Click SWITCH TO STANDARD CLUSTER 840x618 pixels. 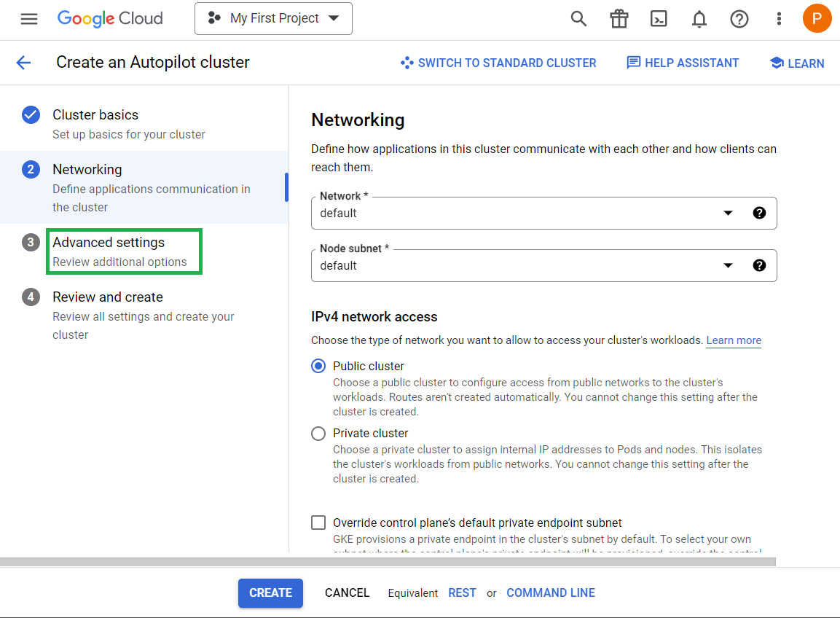tap(498, 63)
